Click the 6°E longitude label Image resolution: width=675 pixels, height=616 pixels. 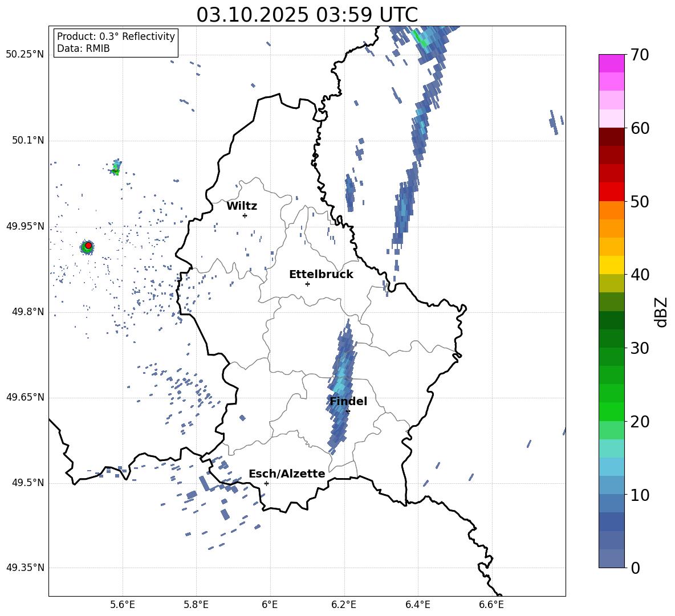(270, 605)
